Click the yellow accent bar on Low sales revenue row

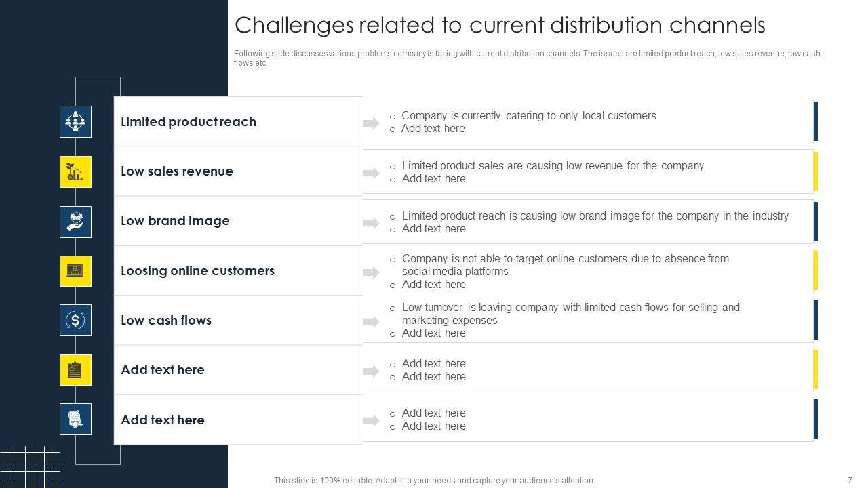(x=816, y=171)
